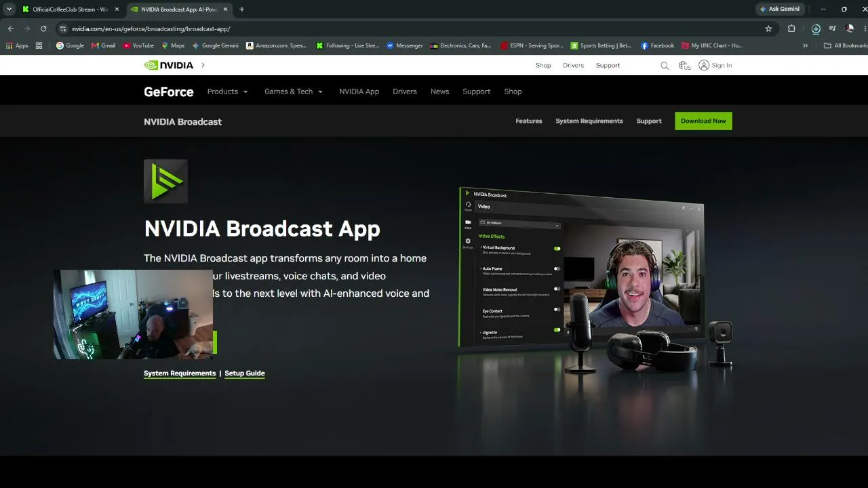The image size is (868, 488).
Task: Follow the underlined System Requirements link below the description
Action: click(x=180, y=373)
